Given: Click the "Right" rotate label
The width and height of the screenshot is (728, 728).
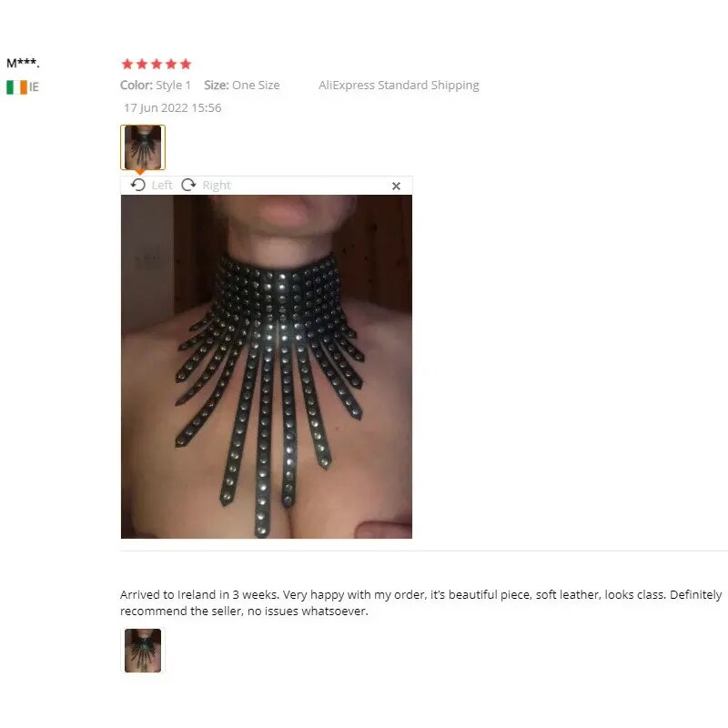Looking at the screenshot, I should tap(217, 186).
